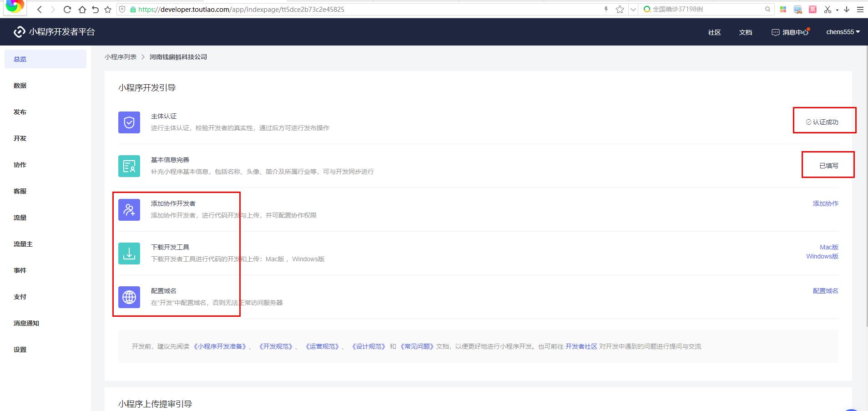Click the undo/restore page arrow icon
The height and width of the screenshot is (411, 868).
click(x=95, y=10)
